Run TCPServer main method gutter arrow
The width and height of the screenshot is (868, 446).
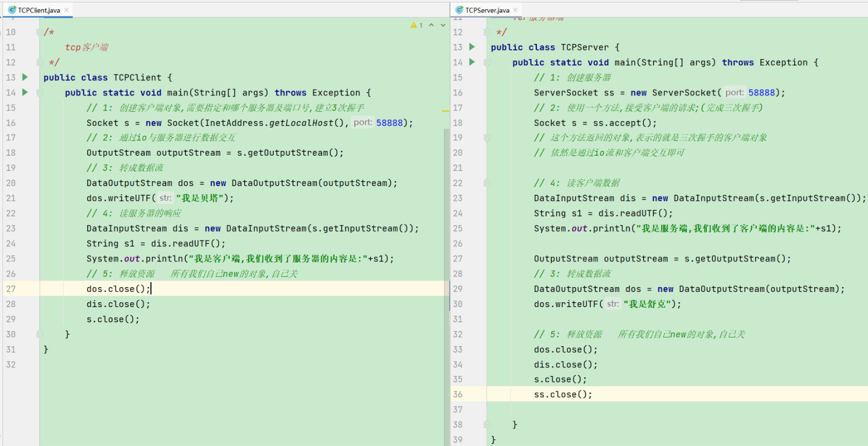[472, 62]
